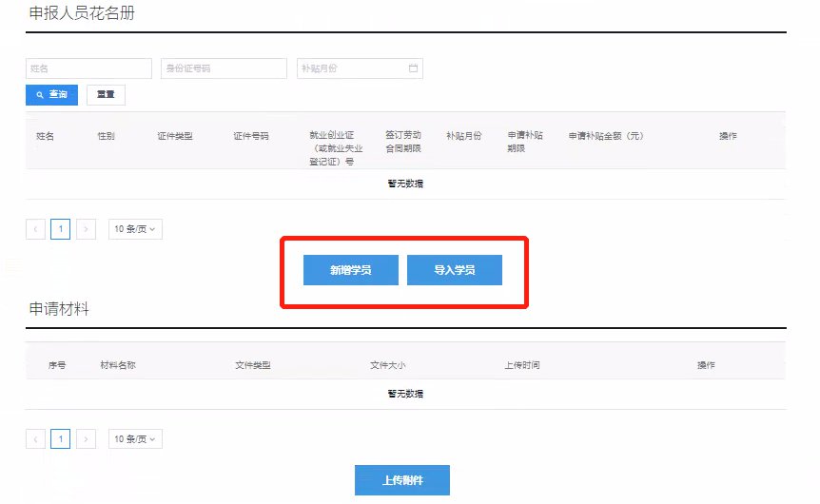Viewport: 820px width, 504px height.
Task: Click 新增学员 button
Action: tap(351, 270)
